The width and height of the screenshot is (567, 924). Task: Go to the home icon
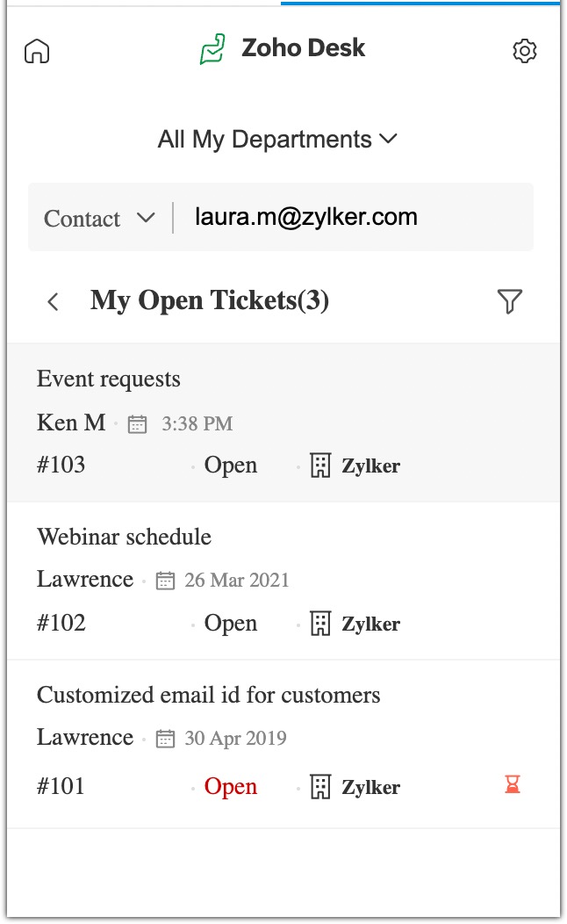pyautogui.click(x=37, y=51)
